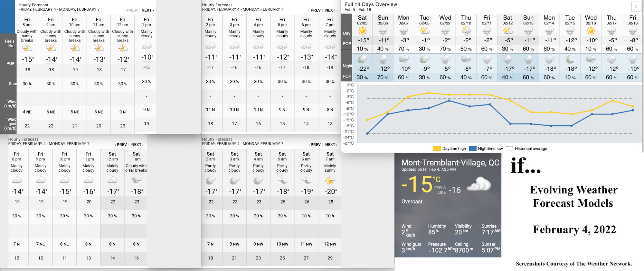Click the Sat 02/05 daytime sun icon
This screenshot has width=644, height=271.
(x=362, y=31)
